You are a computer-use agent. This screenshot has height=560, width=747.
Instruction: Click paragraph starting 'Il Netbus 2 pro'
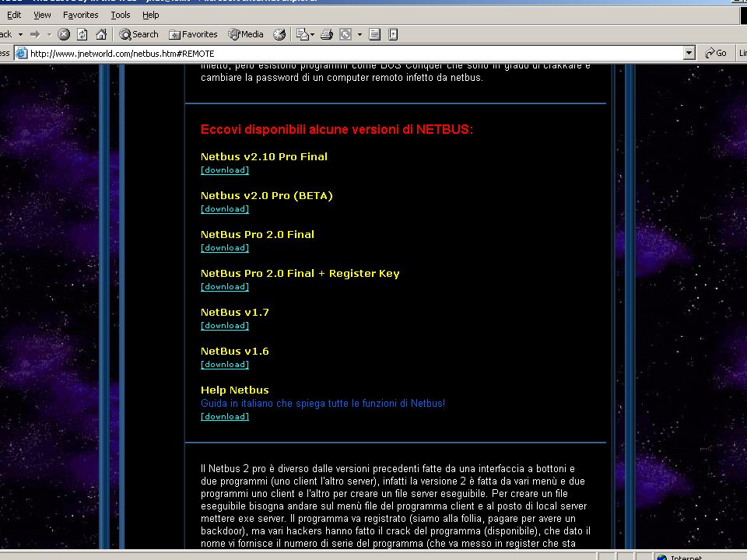point(395,506)
